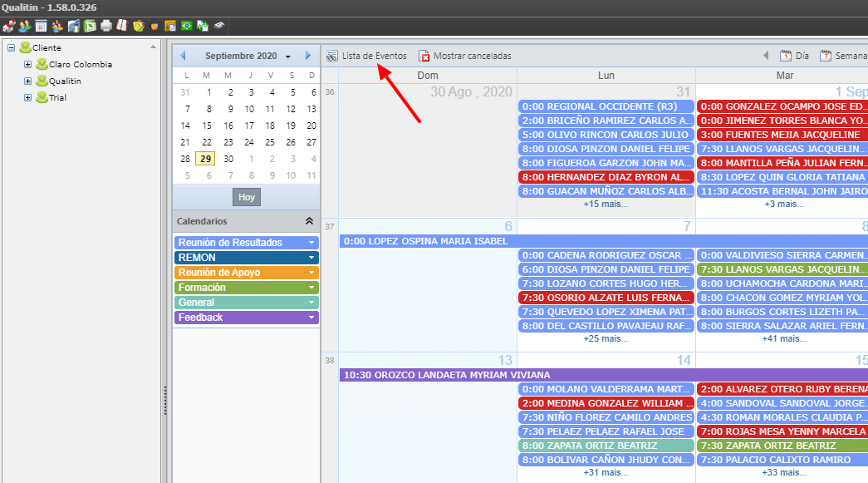Screen dimensions: 868x483
Task: Select the Brazil flag language icon
Action: (x=187, y=26)
